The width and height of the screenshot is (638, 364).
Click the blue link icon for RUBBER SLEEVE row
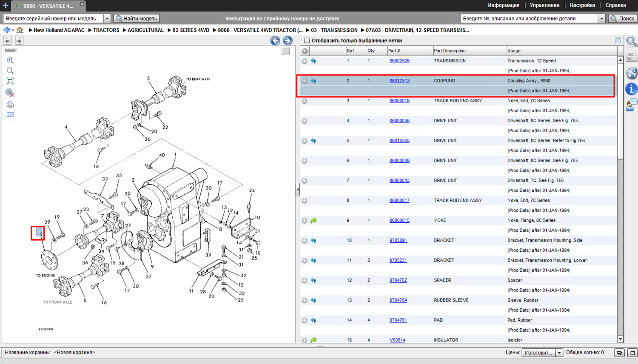click(313, 300)
